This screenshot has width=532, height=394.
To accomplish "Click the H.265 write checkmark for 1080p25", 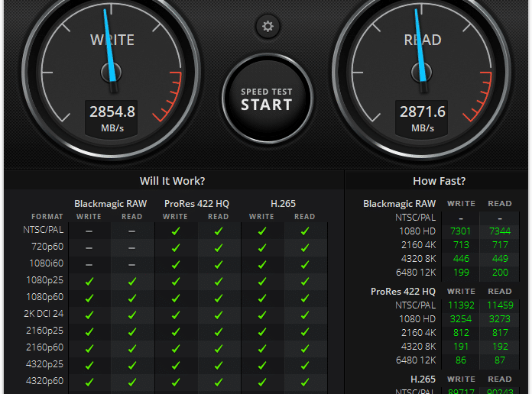I will [x=261, y=282].
